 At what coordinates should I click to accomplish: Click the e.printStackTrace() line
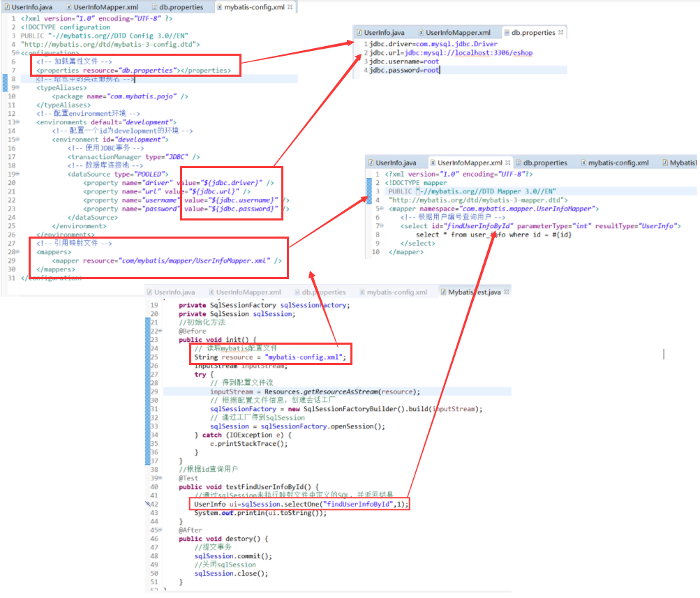click(x=248, y=444)
